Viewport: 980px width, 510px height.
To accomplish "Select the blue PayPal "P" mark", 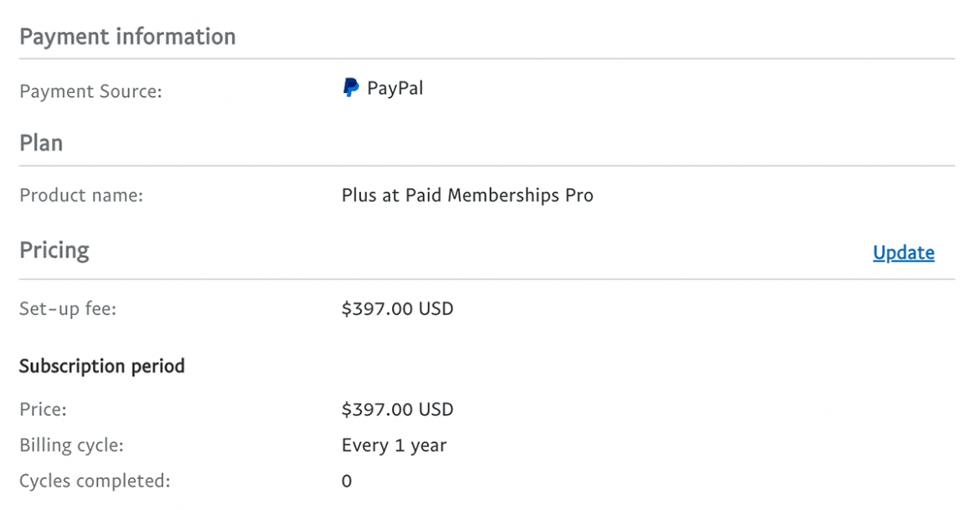I will coord(348,87).
